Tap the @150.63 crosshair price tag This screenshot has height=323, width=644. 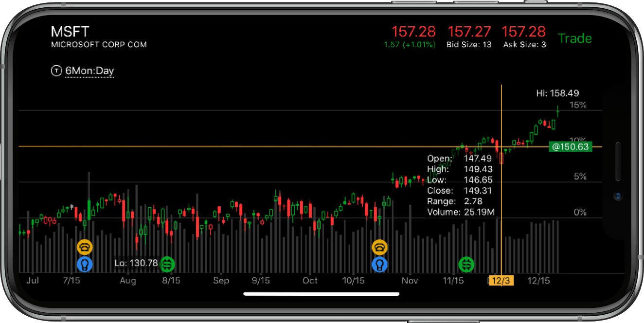[x=570, y=146]
